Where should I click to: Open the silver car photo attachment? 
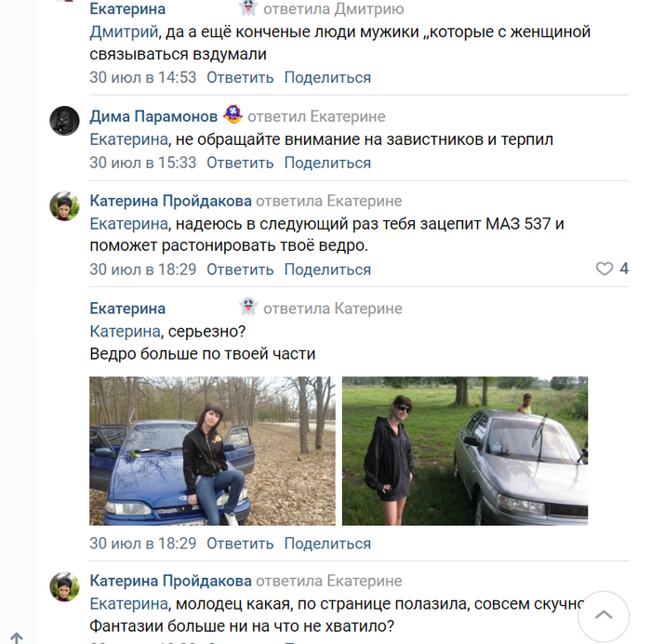pos(465,451)
